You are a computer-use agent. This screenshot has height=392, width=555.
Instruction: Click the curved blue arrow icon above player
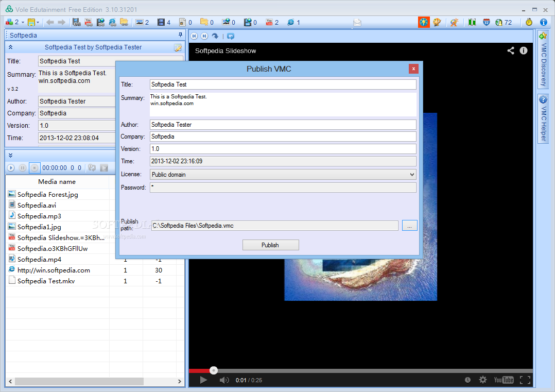(215, 36)
